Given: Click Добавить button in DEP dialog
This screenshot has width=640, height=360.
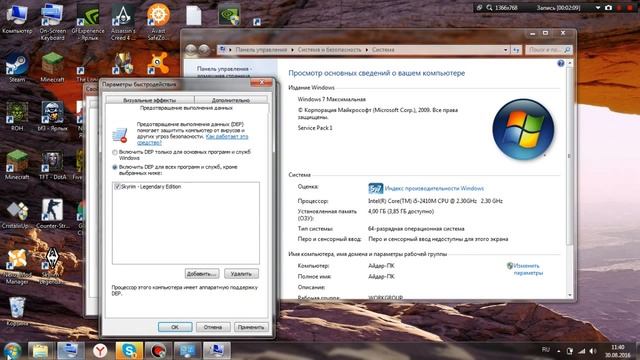Looking at the screenshot, I should (202, 273).
